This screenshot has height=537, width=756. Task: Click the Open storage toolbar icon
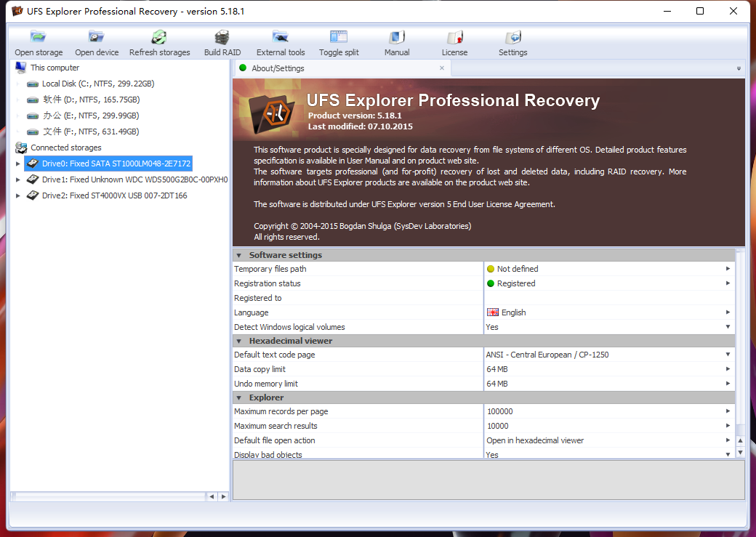[39, 37]
